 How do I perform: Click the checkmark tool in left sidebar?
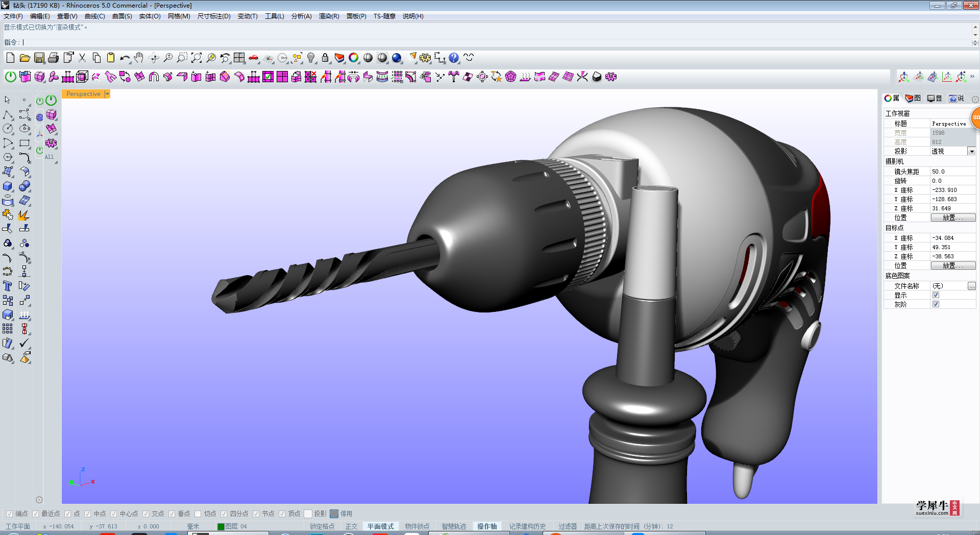(24, 343)
